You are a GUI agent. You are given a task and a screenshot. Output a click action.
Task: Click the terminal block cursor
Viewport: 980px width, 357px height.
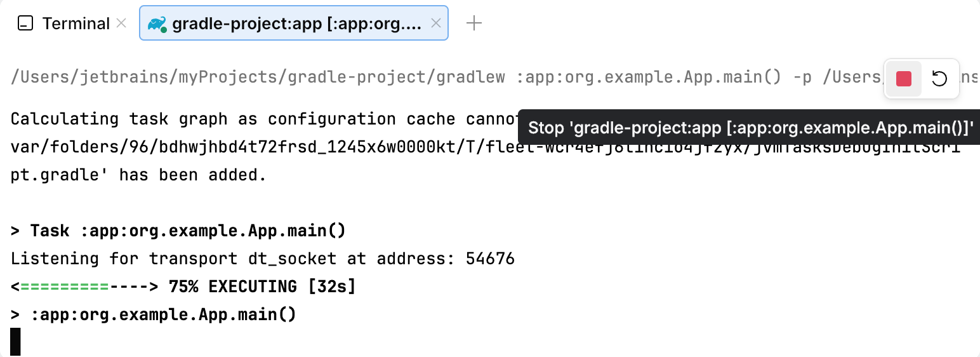click(x=16, y=341)
